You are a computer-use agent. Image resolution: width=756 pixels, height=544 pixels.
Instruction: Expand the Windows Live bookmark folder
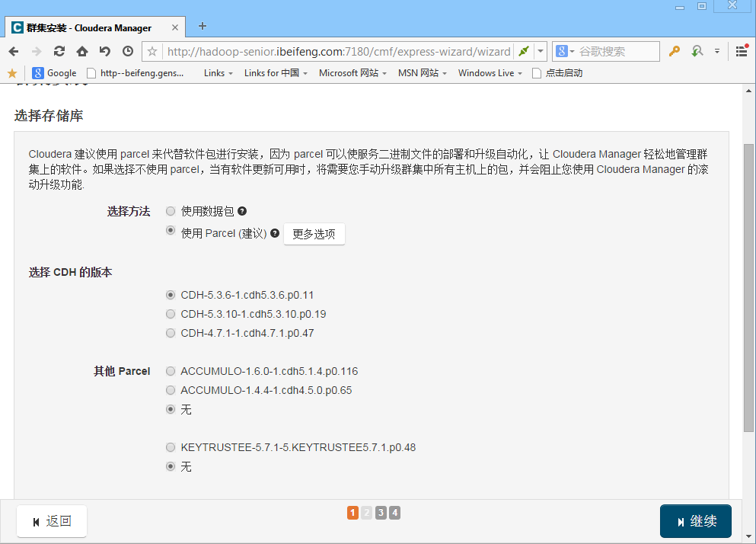click(490, 73)
